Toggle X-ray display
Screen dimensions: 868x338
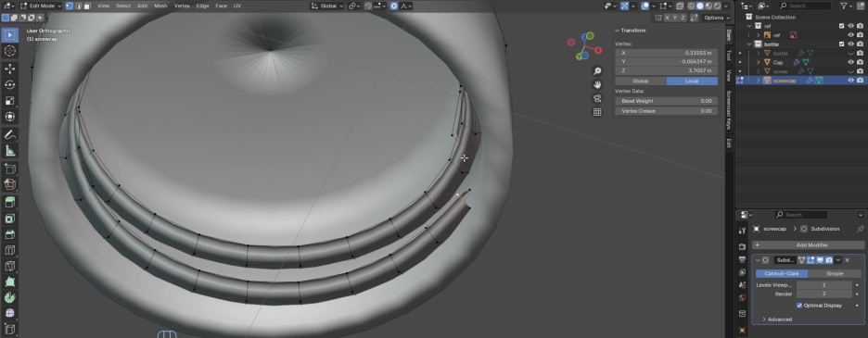point(680,6)
